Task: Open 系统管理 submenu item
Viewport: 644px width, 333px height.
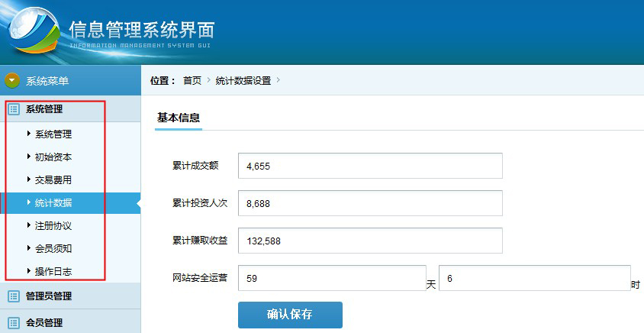Action: tap(53, 134)
